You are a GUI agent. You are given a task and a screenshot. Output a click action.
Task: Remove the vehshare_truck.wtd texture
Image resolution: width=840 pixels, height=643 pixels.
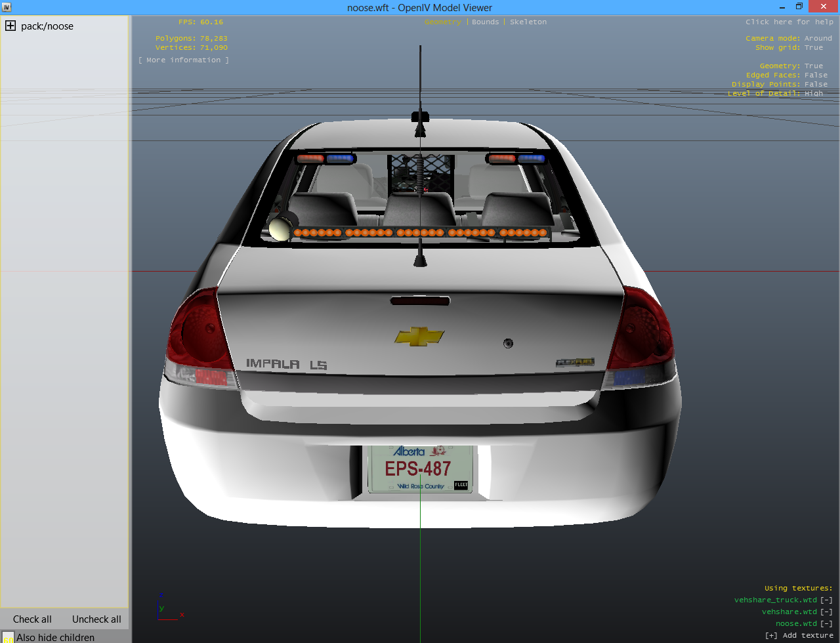click(x=826, y=600)
